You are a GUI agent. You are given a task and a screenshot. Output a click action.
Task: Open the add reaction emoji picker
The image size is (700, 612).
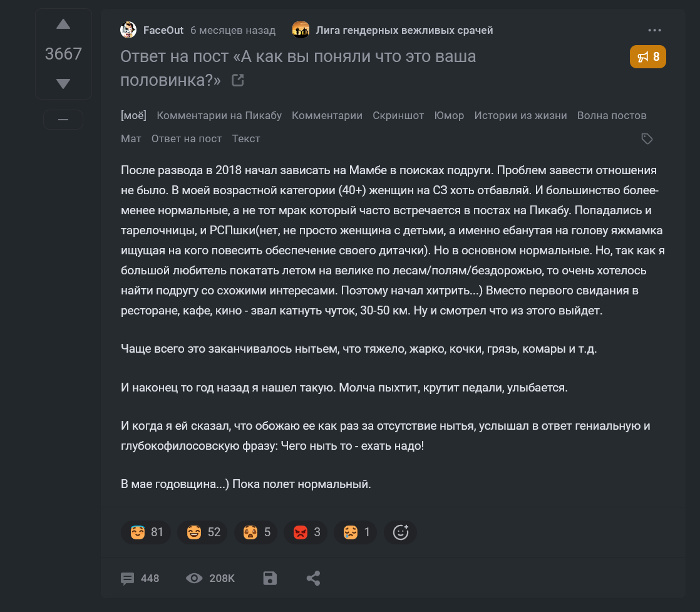(400, 532)
